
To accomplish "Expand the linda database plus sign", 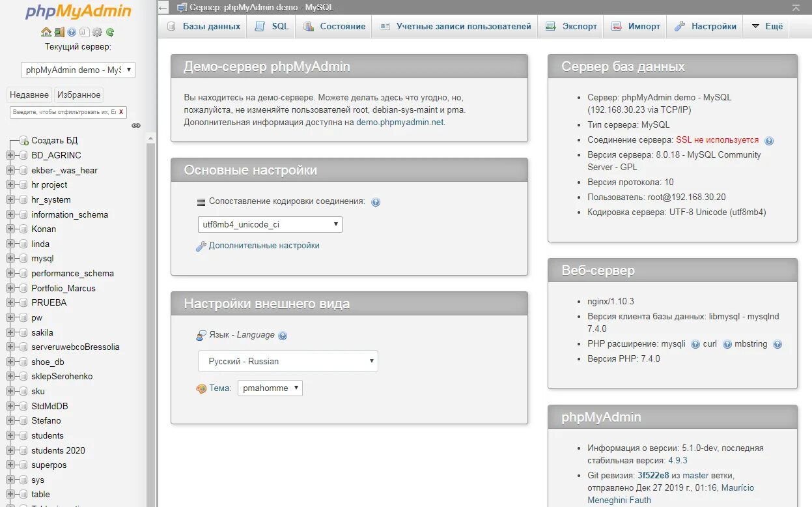I will (10, 244).
